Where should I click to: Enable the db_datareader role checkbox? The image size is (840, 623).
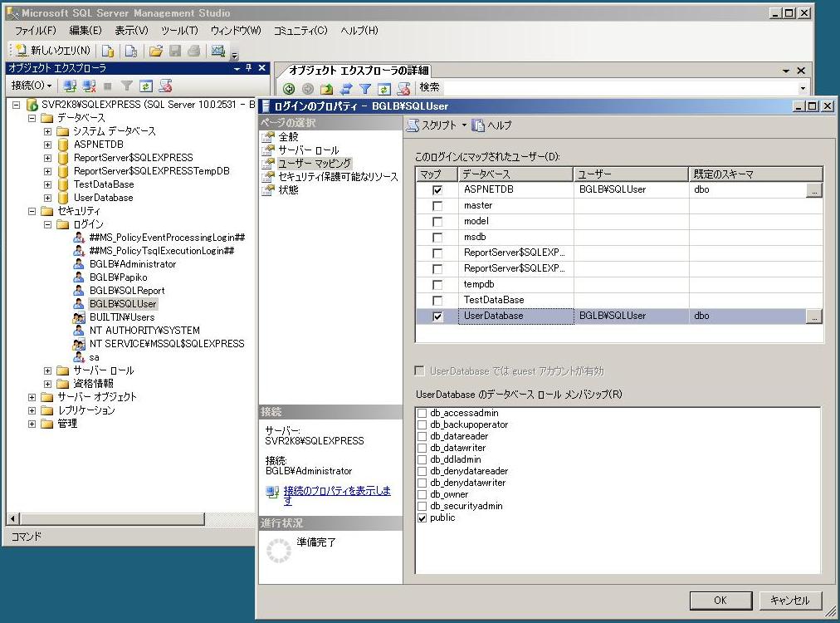[x=422, y=436]
